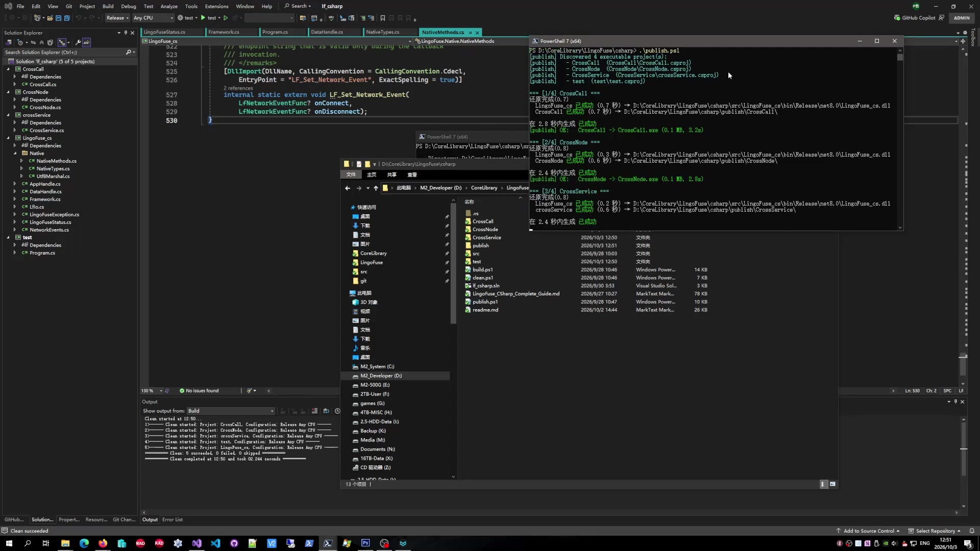980x551 pixels.
Task: Open the Build menu
Action: (x=108, y=6)
